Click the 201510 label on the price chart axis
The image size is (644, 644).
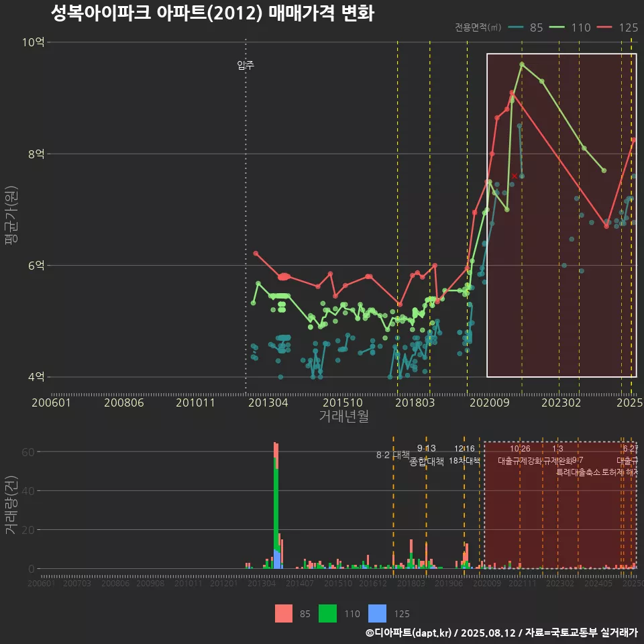point(343,402)
